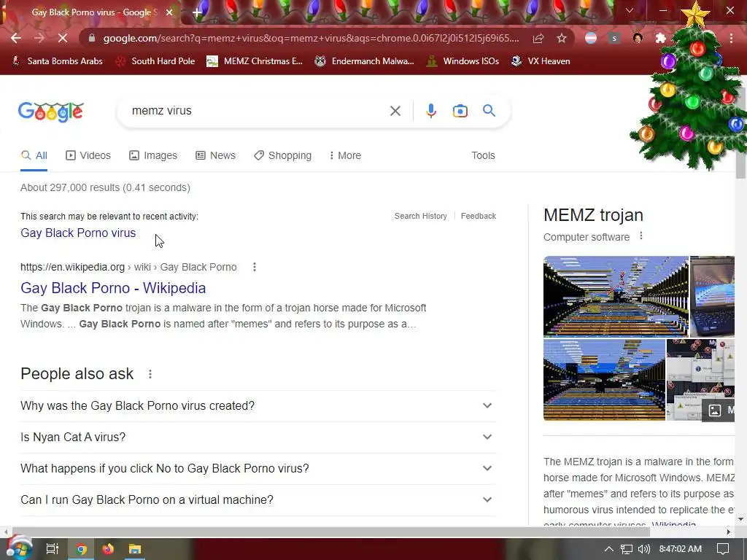Search by image with the camera icon
The width and height of the screenshot is (747, 560).
(x=460, y=111)
